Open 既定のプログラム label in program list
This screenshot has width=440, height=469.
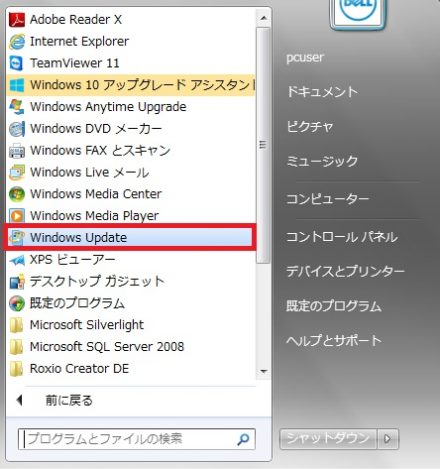(77, 303)
